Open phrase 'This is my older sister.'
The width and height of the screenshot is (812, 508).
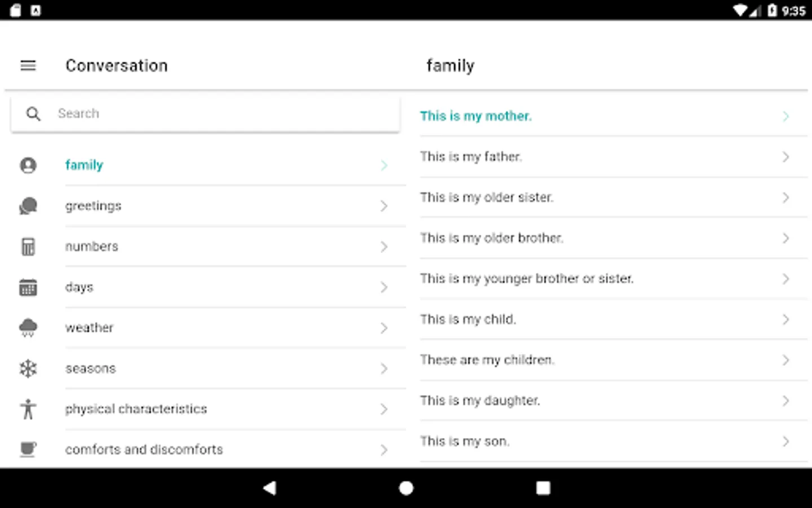coord(487,198)
